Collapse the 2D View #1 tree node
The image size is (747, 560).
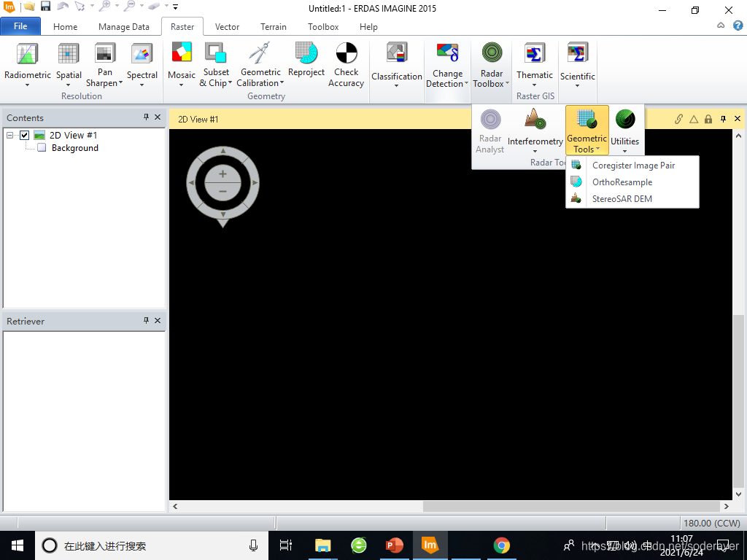[x=9, y=135]
